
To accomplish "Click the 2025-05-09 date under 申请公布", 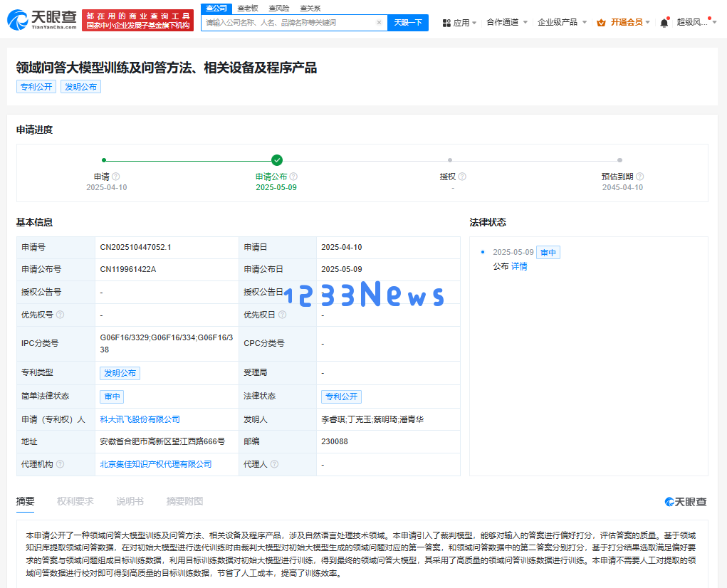I will pyautogui.click(x=276, y=187).
